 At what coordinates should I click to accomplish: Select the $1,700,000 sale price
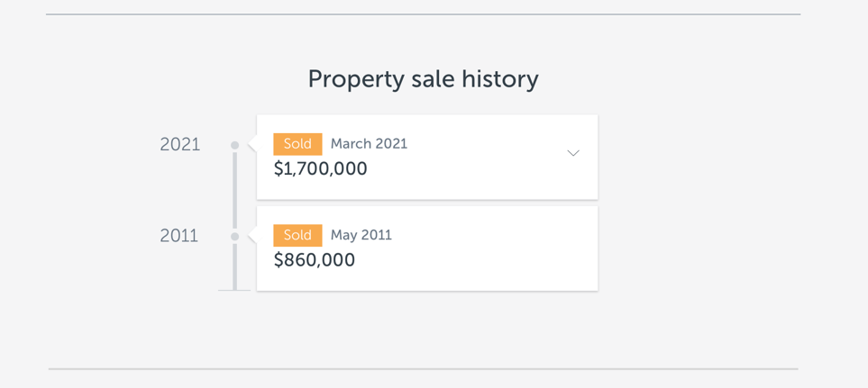click(320, 168)
